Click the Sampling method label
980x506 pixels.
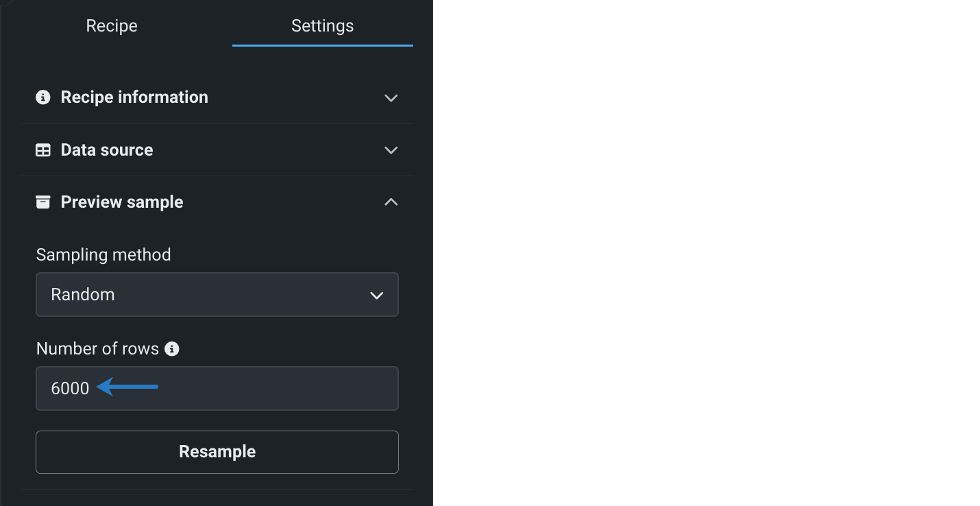(x=103, y=255)
